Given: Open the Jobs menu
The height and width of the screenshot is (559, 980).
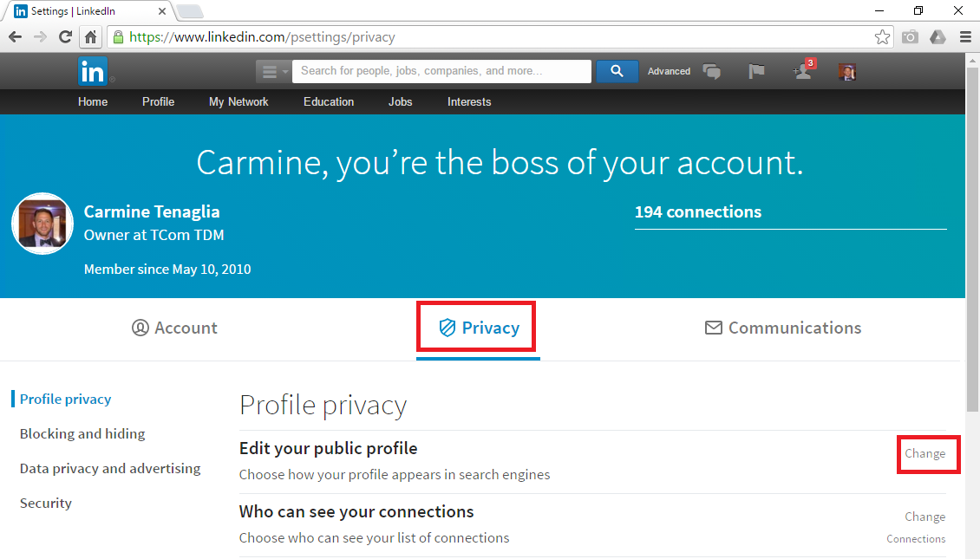Looking at the screenshot, I should tap(400, 101).
